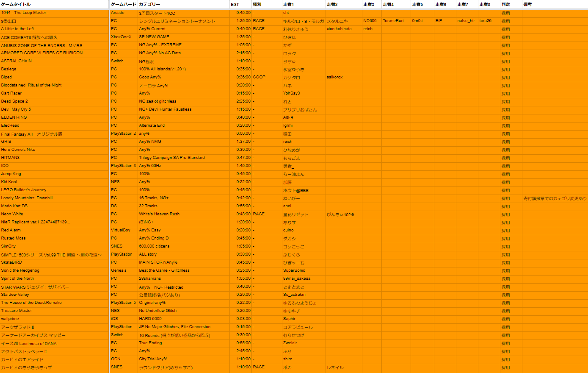Click the wallprime title cell
This screenshot has height=373, width=588.
(55, 319)
